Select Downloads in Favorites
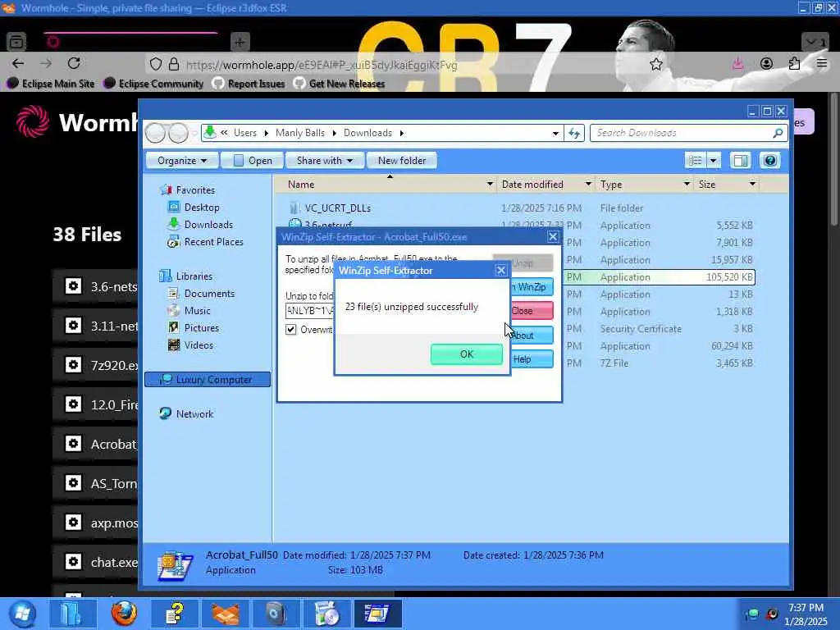Viewport: 840px width, 630px height. click(x=208, y=225)
